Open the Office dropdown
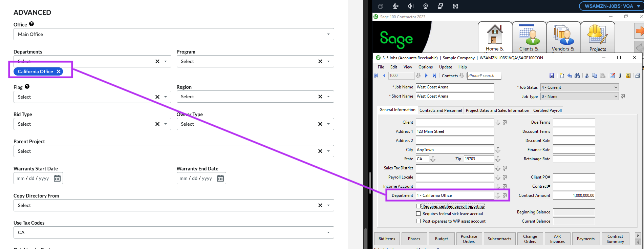 click(x=174, y=34)
